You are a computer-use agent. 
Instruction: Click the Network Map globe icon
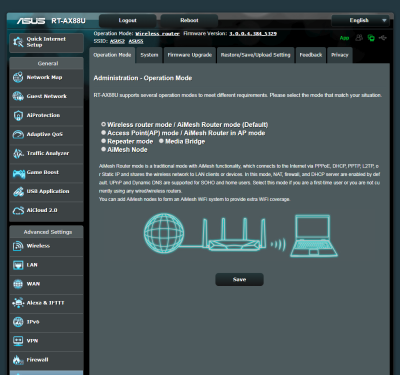[x=18, y=77]
